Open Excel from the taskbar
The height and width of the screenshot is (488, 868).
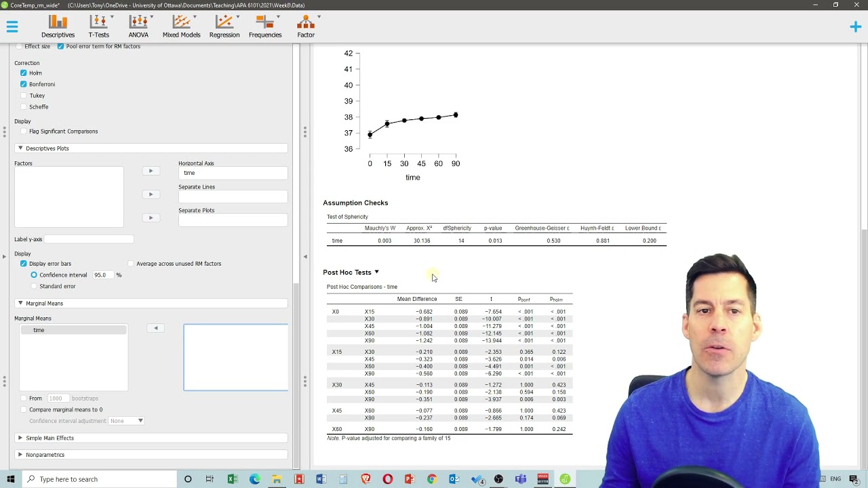click(x=233, y=479)
